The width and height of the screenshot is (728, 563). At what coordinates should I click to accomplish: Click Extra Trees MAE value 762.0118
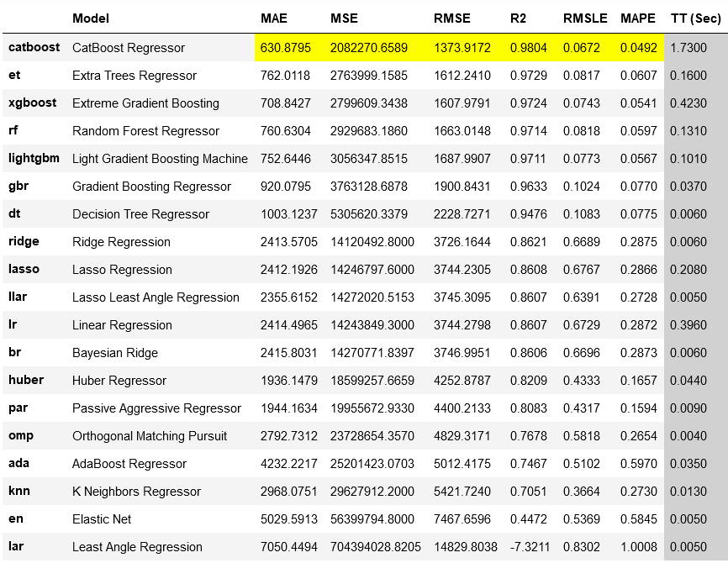point(285,76)
